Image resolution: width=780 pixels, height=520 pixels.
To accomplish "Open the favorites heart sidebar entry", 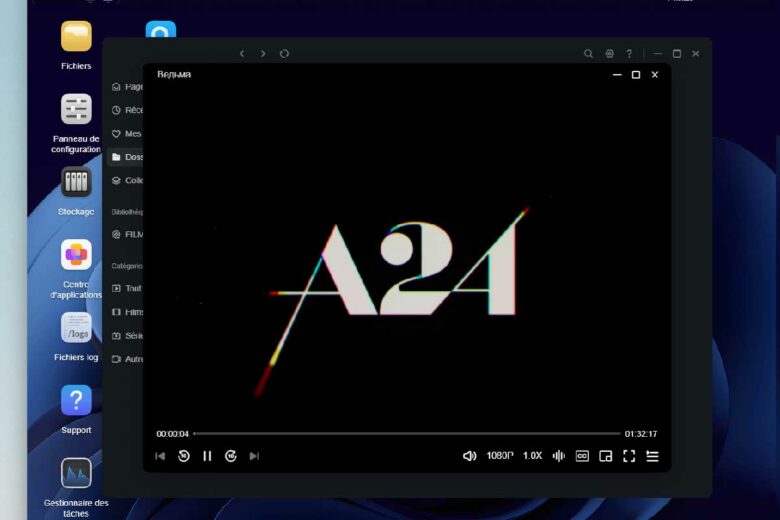I will (x=127, y=133).
